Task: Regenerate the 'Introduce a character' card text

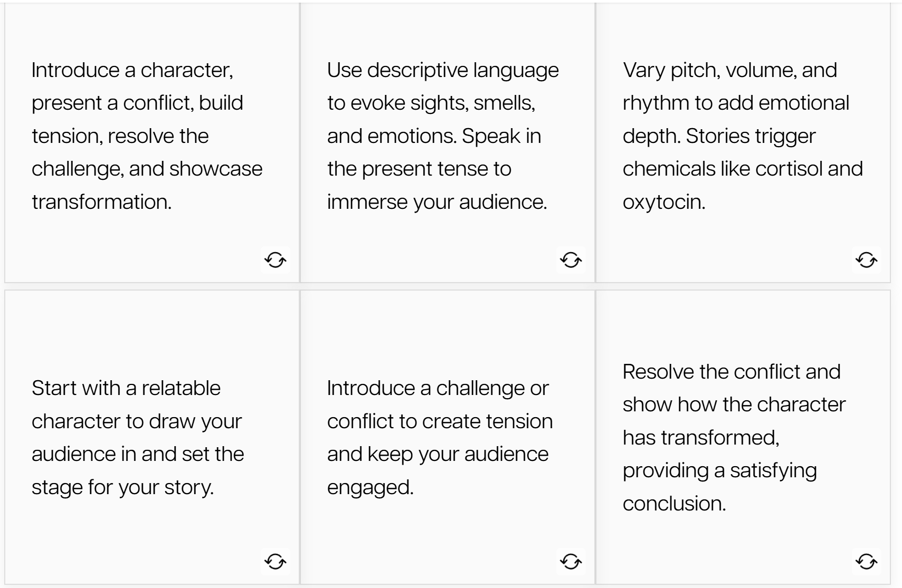Action: click(x=275, y=259)
